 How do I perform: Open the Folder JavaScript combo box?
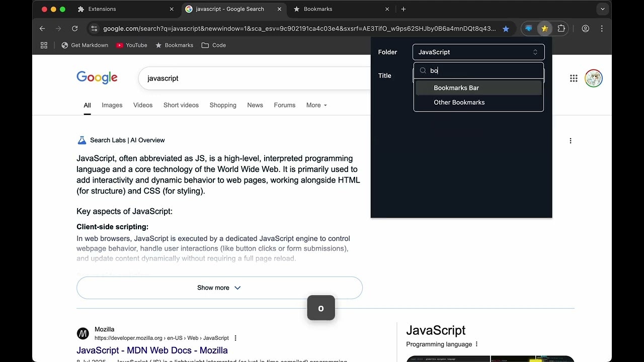tap(478, 52)
